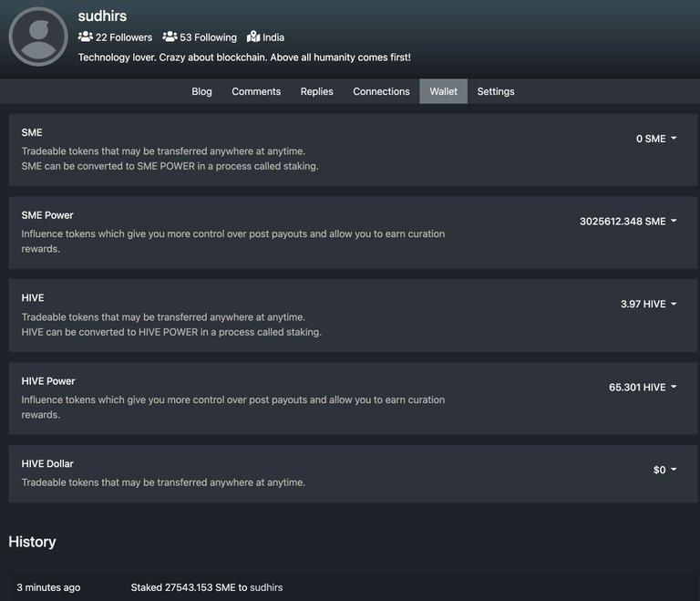Image resolution: width=700 pixels, height=601 pixels.
Task: Click the '3 minutes ago' timestamp
Action: click(x=48, y=587)
